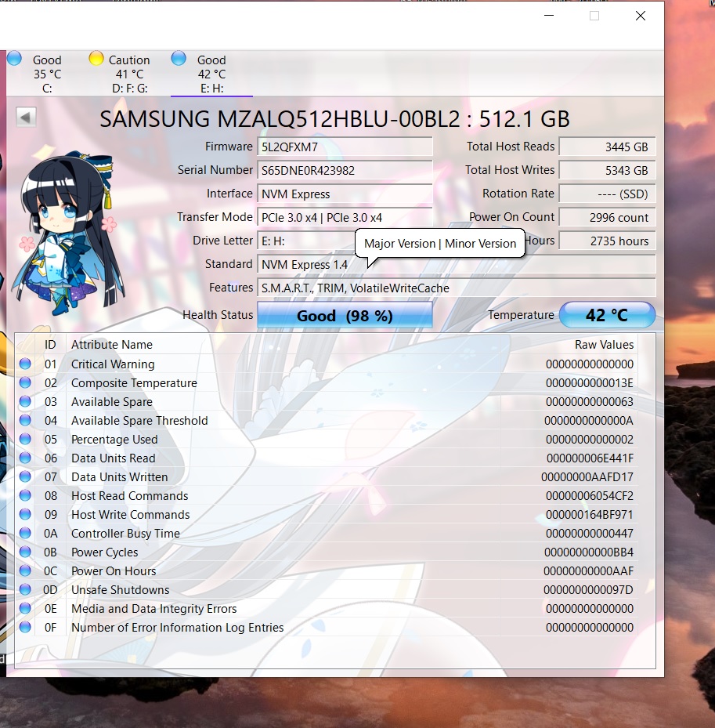The image size is (715, 728).
Task: Click the Interface field NVM Express
Action: click(345, 194)
